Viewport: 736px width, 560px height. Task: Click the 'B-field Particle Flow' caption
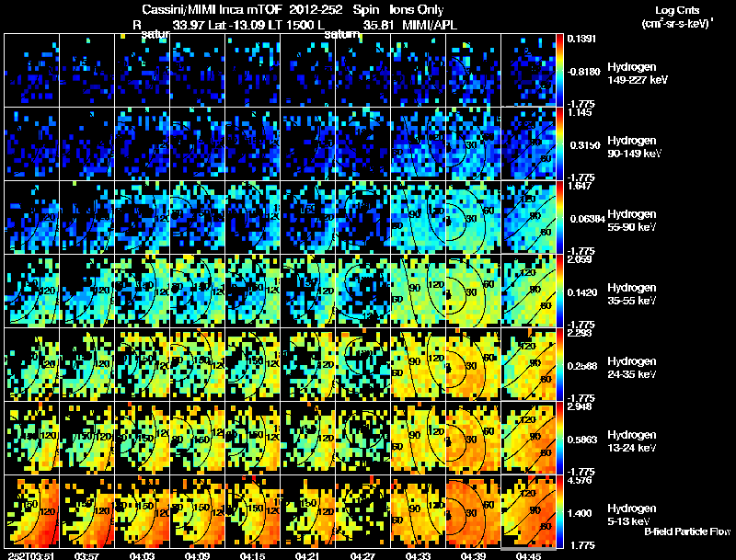click(687, 531)
